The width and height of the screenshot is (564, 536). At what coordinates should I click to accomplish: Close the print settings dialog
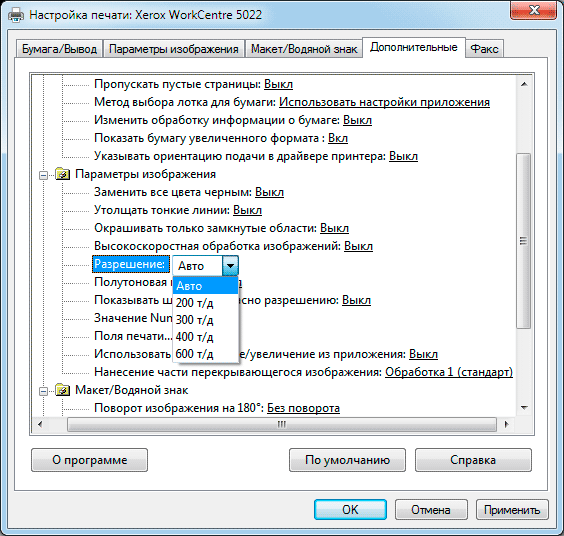(534, 11)
